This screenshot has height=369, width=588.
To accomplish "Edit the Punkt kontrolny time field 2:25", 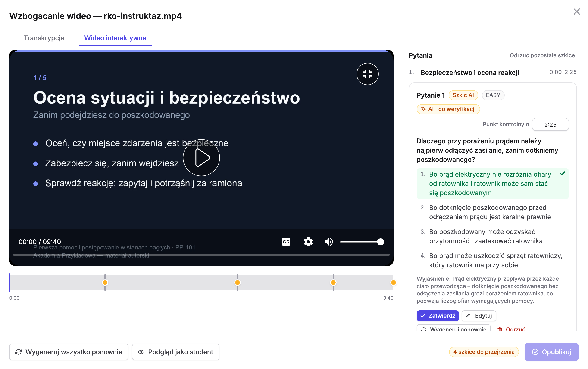I will [550, 124].
